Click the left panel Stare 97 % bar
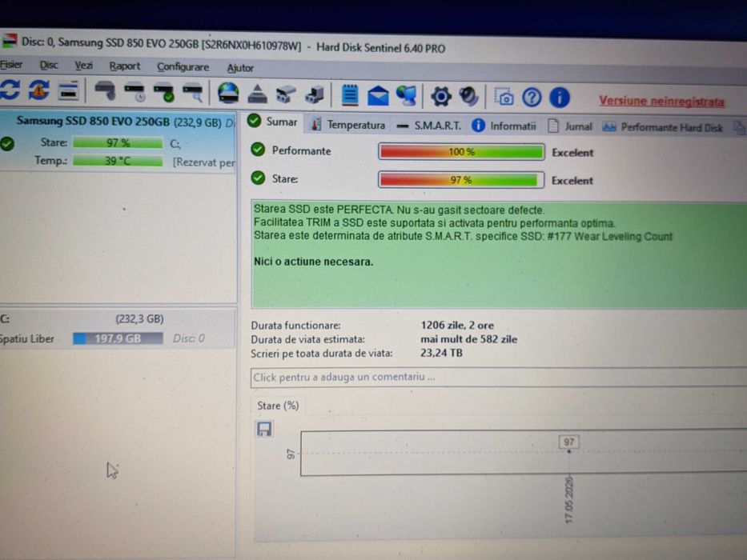Screen dimensions: 747x560 click(118, 143)
